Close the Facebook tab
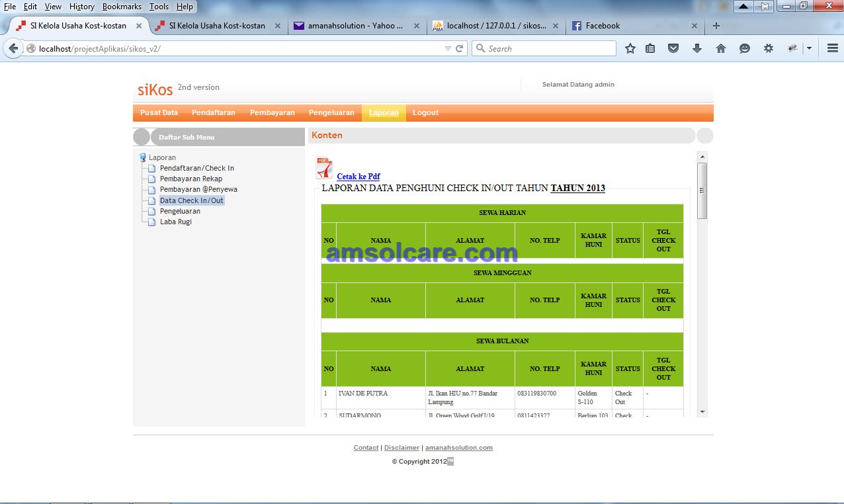 pos(695,26)
